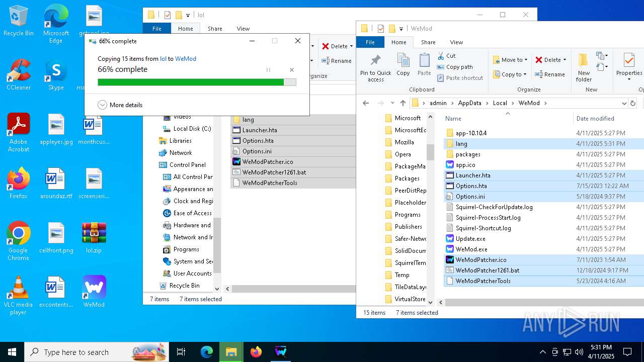Refresh the WeMod folder view
The image size is (644, 362).
tap(633, 103)
